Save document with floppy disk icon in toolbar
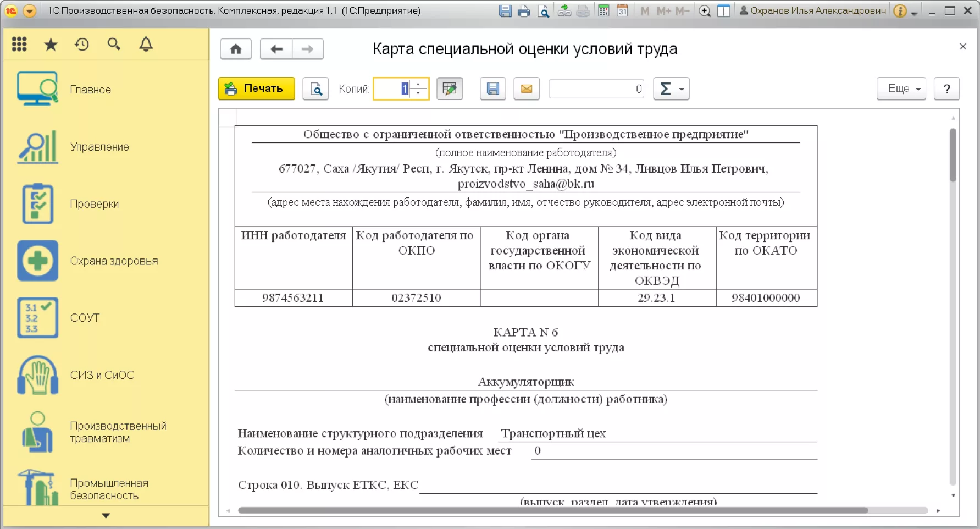Image resolution: width=980 pixels, height=529 pixels. click(x=493, y=89)
